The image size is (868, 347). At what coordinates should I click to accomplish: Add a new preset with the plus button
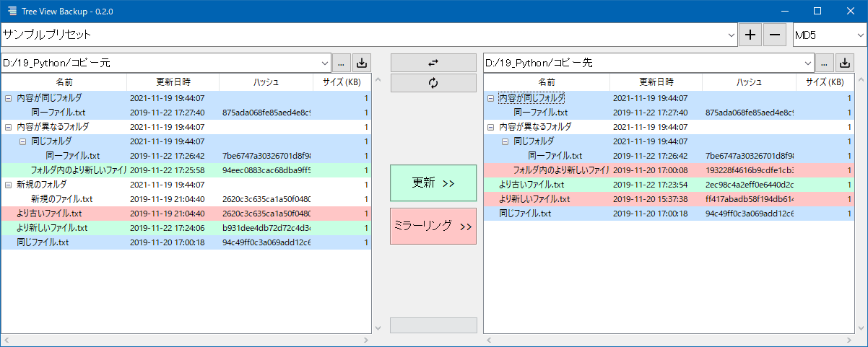(x=750, y=35)
